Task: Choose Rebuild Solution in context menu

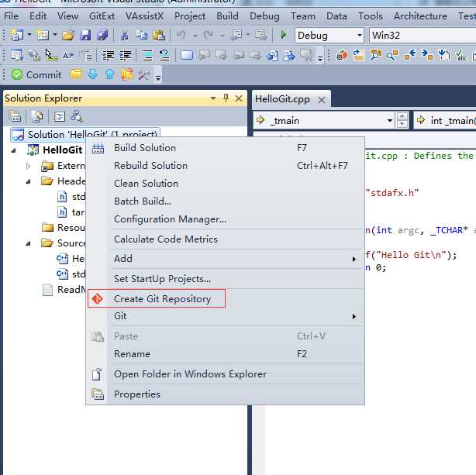Action: pyautogui.click(x=226, y=166)
